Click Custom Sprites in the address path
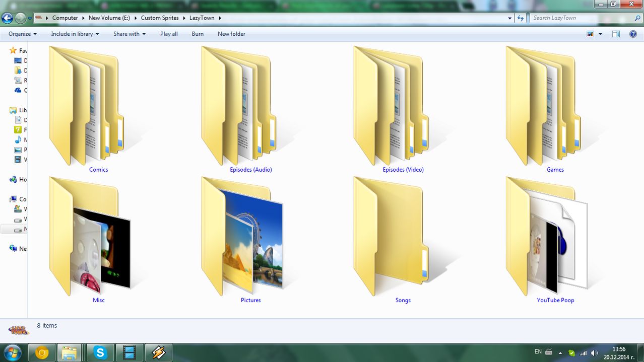Image resolution: width=644 pixels, height=362 pixels. [159, 18]
